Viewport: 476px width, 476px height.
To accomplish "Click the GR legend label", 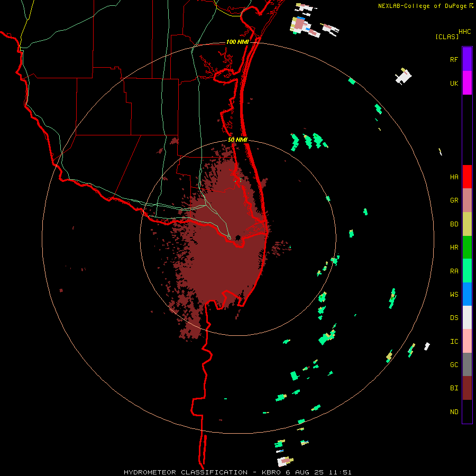I will point(454,200).
